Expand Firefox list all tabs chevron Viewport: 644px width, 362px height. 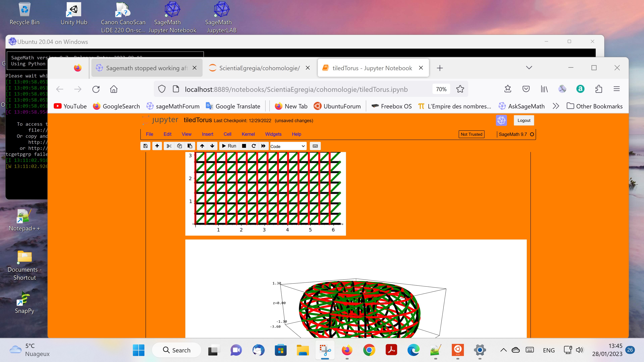point(529,68)
